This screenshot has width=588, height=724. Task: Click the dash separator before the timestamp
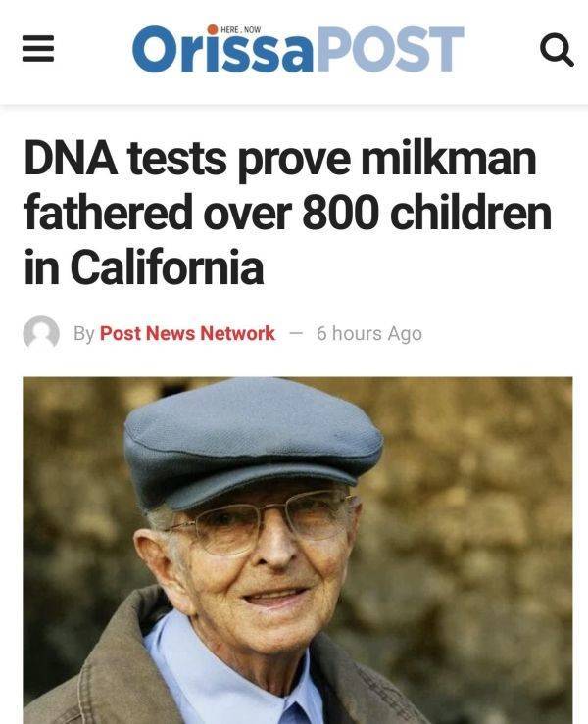(296, 333)
